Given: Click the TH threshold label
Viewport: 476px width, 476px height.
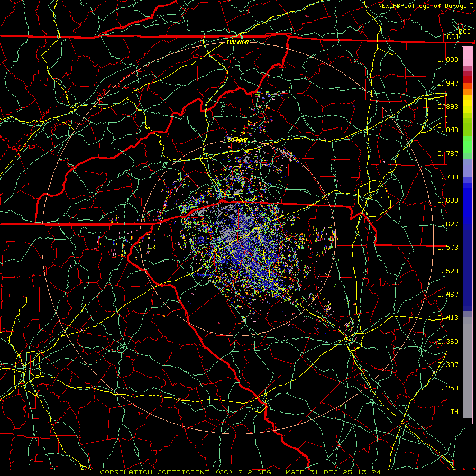Looking at the screenshot, I should click(454, 412).
